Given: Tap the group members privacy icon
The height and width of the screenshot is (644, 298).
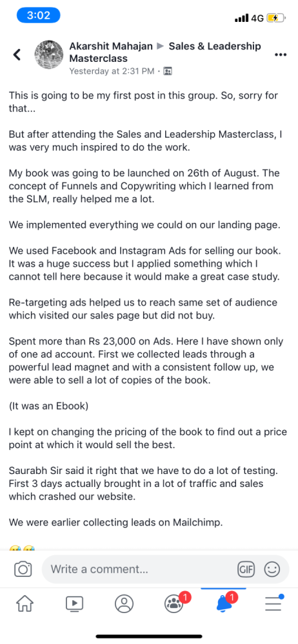Looking at the screenshot, I should tap(168, 71).
